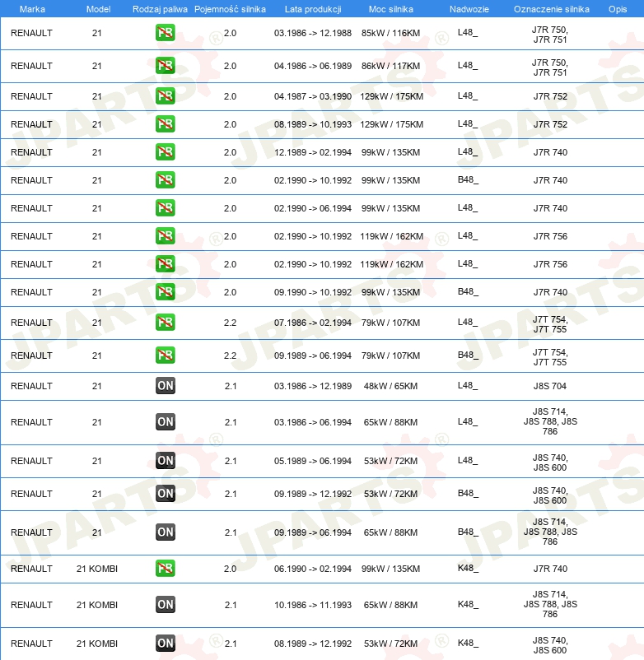Select the date cell 12.1989 -> 02.1994
This screenshot has width=644, height=660.
click(x=313, y=152)
